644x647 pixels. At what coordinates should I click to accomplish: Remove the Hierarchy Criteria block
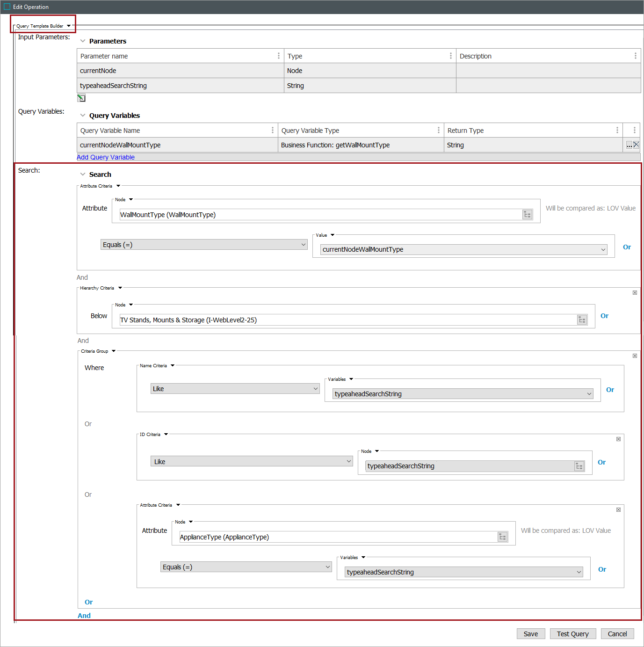pos(635,293)
